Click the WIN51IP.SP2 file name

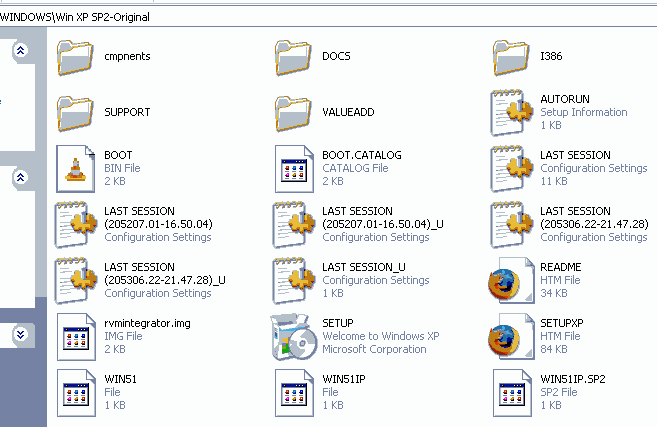tap(573, 379)
